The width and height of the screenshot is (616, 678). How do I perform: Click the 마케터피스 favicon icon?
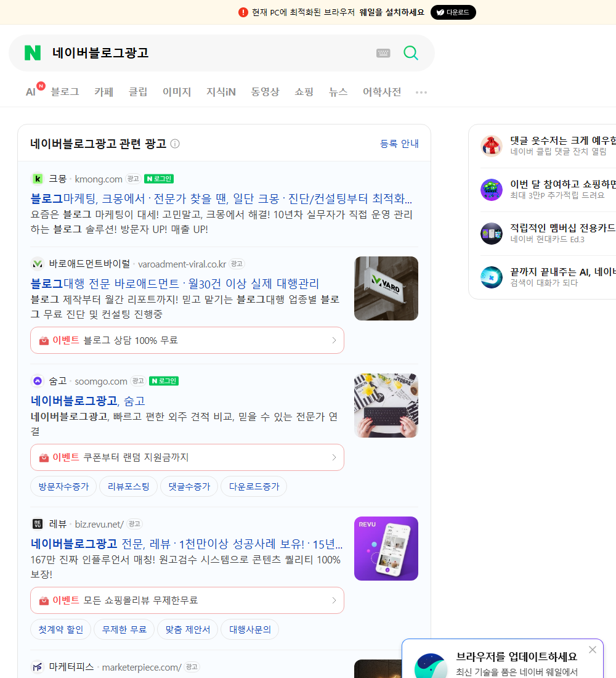coord(38,667)
